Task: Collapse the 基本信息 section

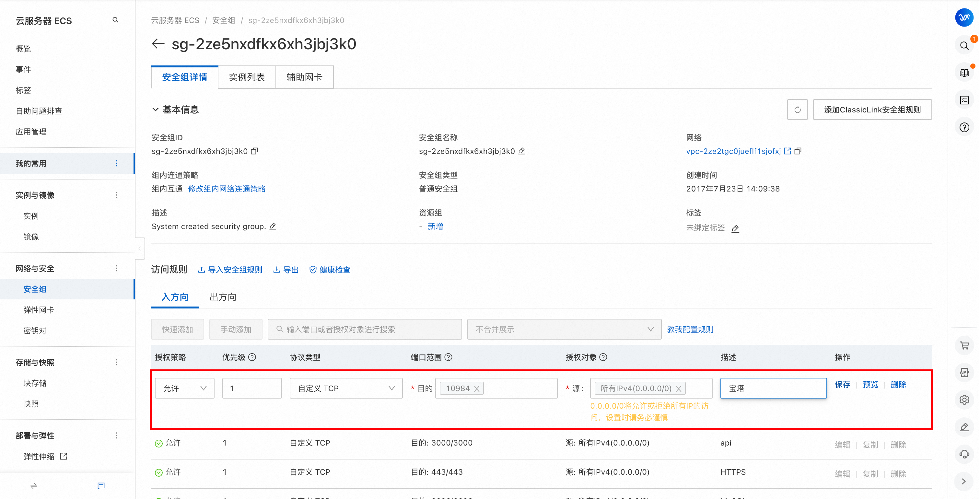Action: point(155,110)
